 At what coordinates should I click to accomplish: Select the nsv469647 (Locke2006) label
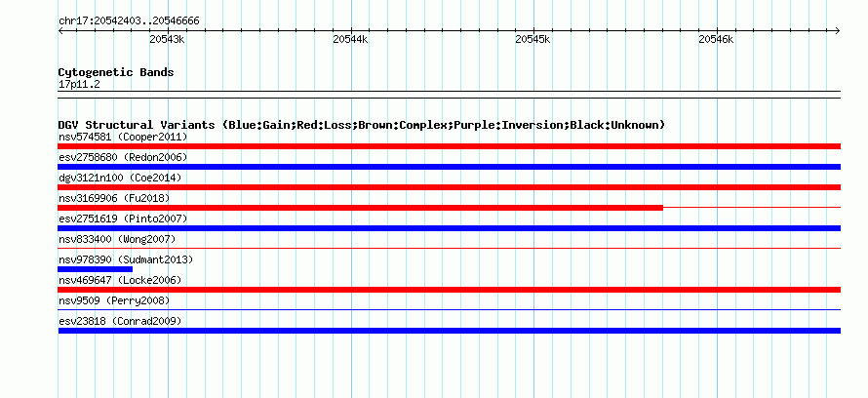tap(120, 280)
